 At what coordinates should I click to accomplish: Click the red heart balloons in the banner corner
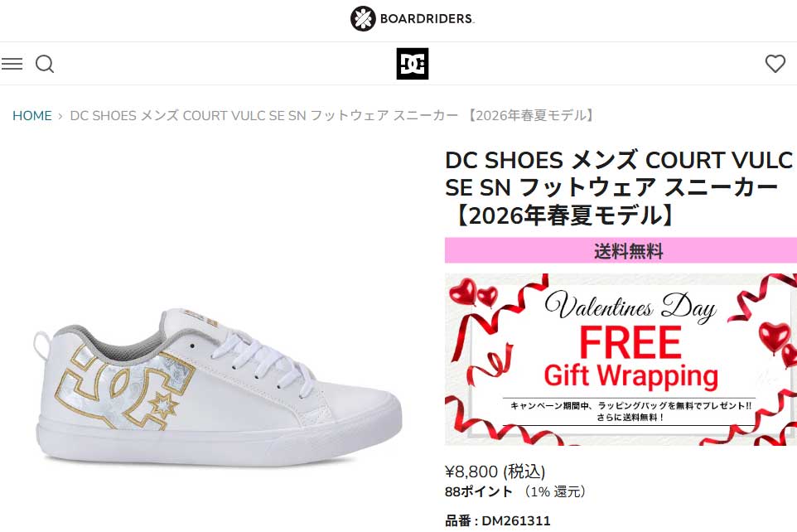pyautogui.click(x=474, y=293)
